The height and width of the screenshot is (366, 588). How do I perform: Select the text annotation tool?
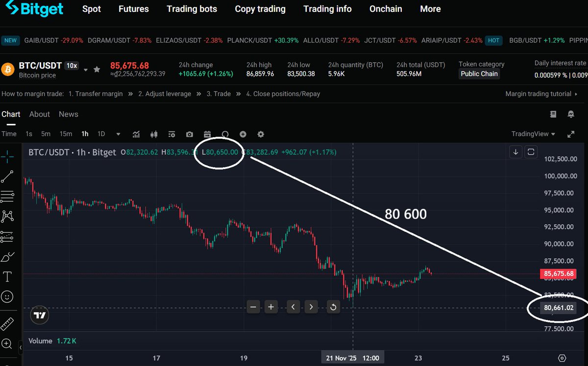(x=7, y=277)
